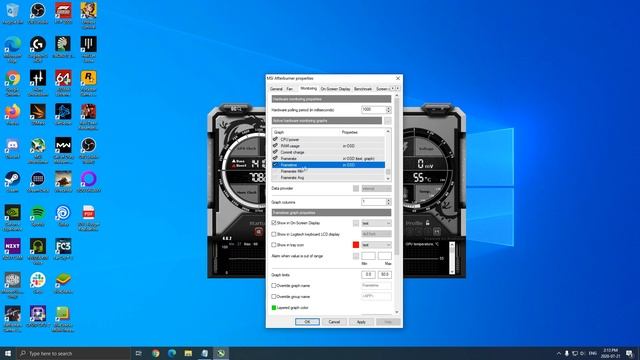
Task: Open the notification center icon
Action: [x=630, y=353]
